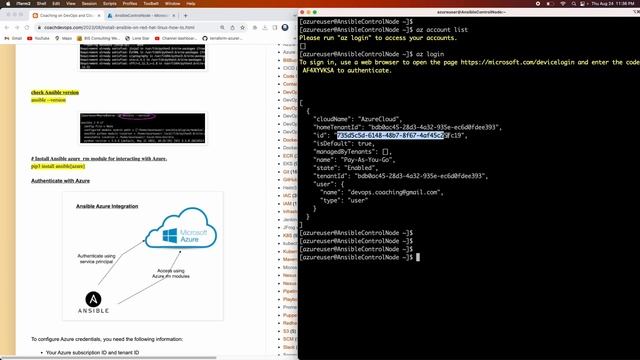Click the 'ansible --version' highlighted text
Image resolution: width=640 pixels, height=360 pixels.
point(48,100)
